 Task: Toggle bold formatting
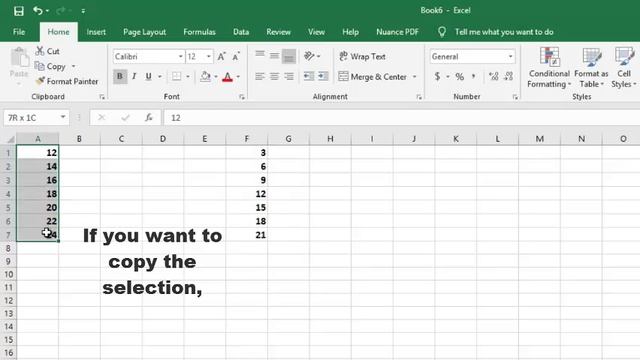(120, 76)
